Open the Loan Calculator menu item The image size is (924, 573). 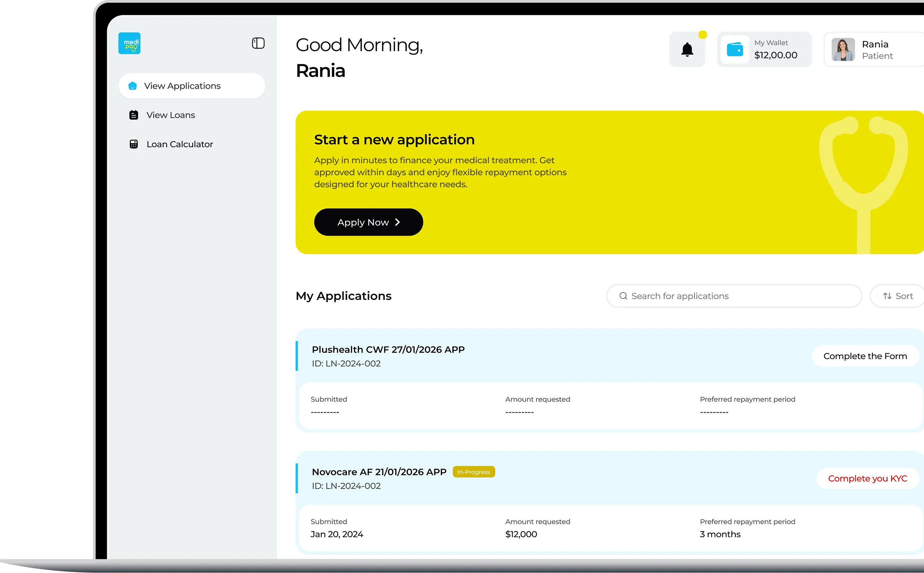180,144
